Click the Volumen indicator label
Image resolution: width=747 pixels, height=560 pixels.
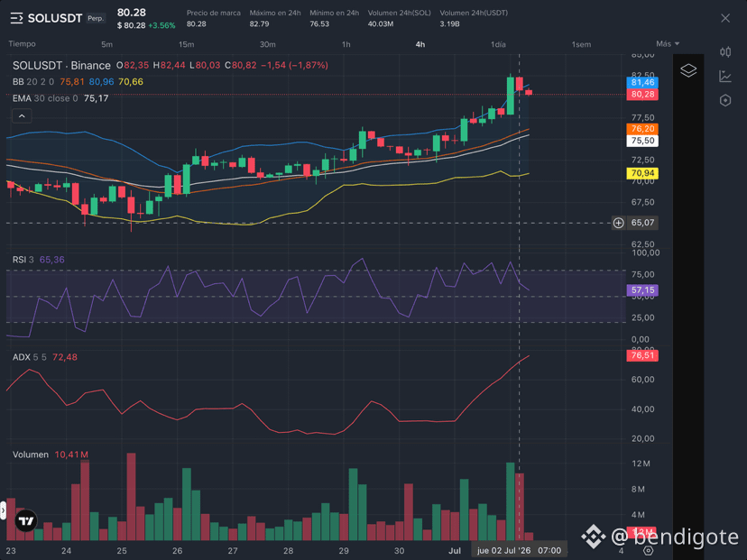31,454
